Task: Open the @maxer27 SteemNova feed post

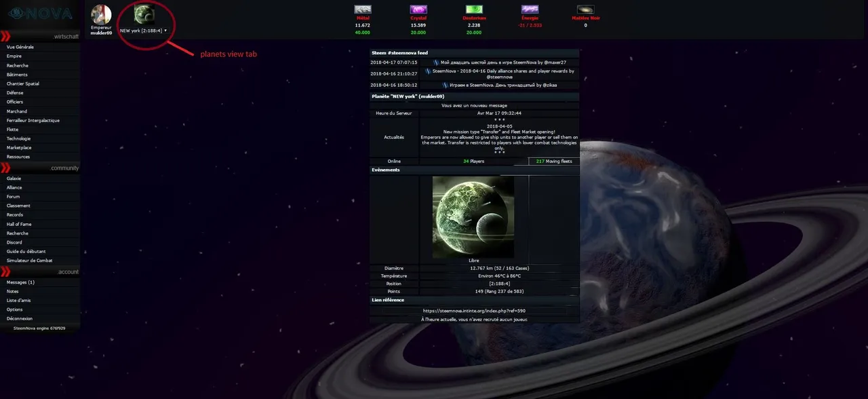Action: pos(503,62)
